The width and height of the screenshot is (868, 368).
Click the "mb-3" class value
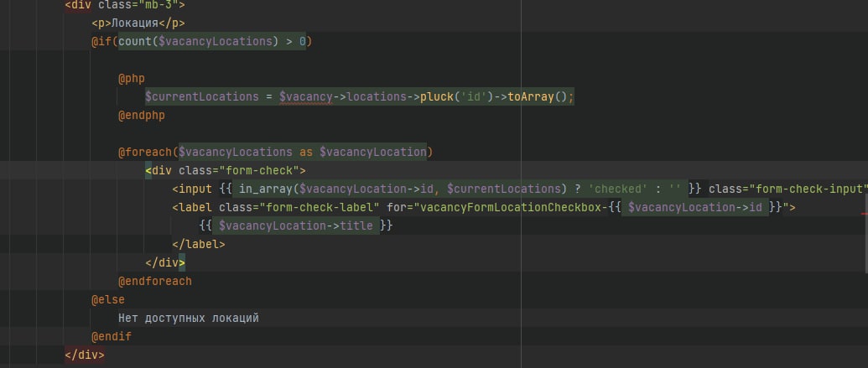162,5
